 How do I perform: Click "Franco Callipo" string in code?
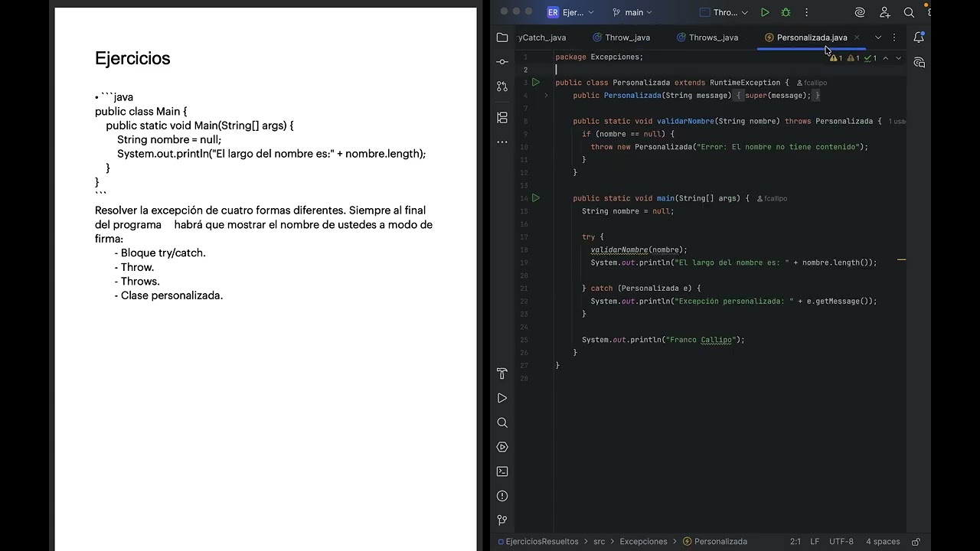click(700, 340)
